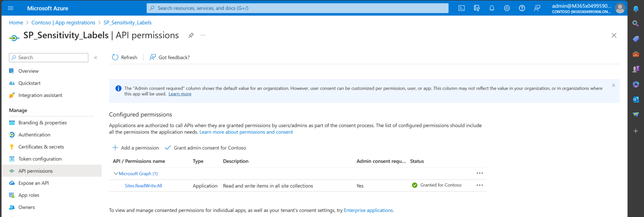Open the Sites.ReadWrite.All permission link
Screen dimensions: 644x217
(x=143, y=186)
